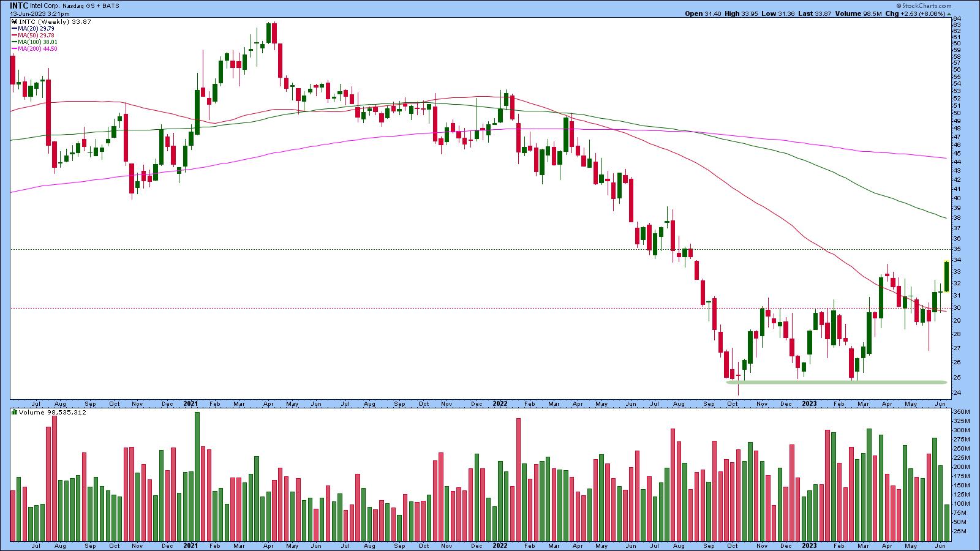Select the MA(100) 38.01 legend label
980x551 pixels.
click(38, 42)
